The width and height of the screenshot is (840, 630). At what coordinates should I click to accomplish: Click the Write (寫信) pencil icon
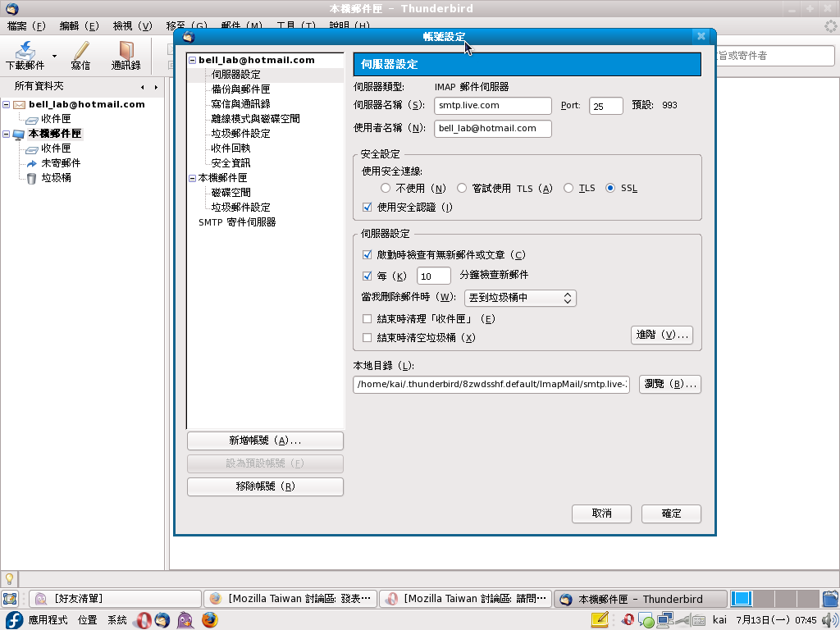81,50
